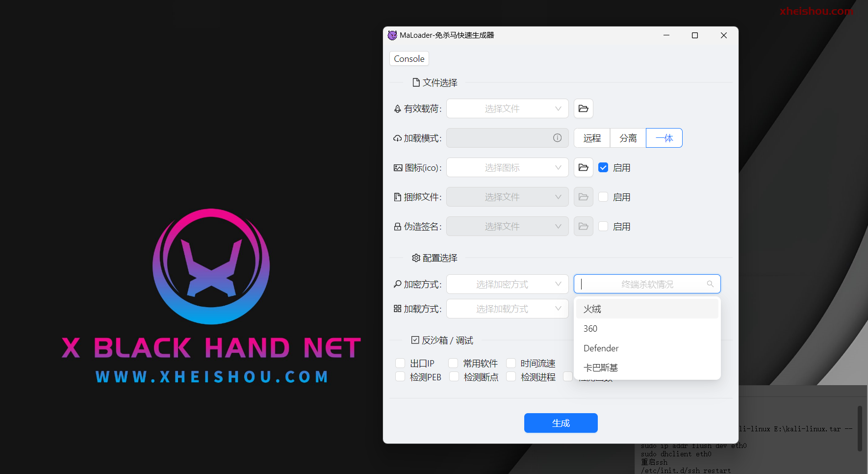Click the 配置选择 section header
868x474 pixels.
pyautogui.click(x=434, y=258)
